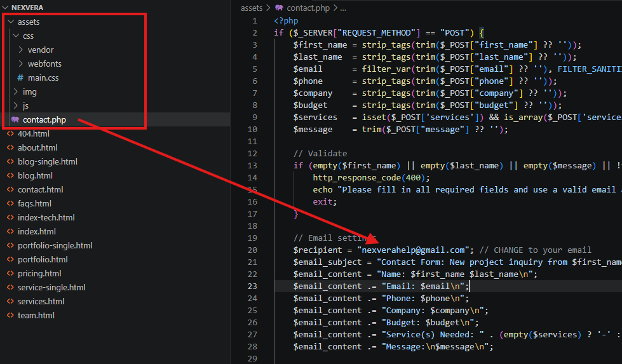This screenshot has width=622, height=364.
Task: Open the portfolio-single.html file
Action: 55,246
